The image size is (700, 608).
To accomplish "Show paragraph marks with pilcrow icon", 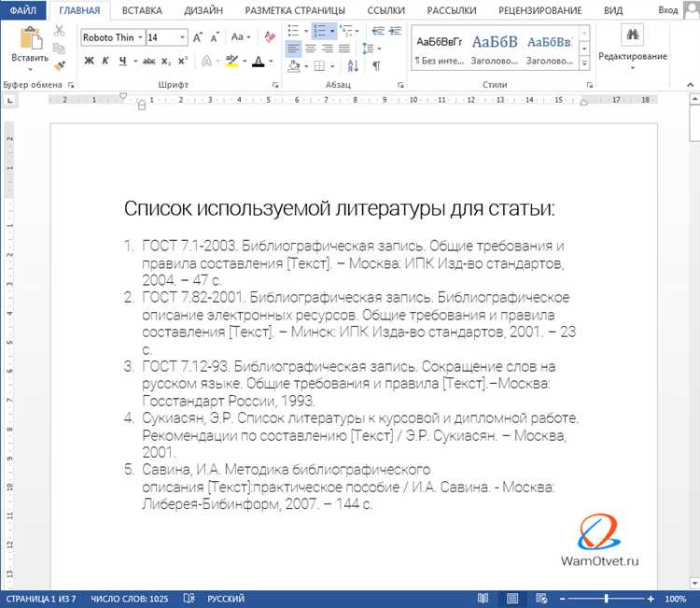I will pyautogui.click(x=377, y=66).
